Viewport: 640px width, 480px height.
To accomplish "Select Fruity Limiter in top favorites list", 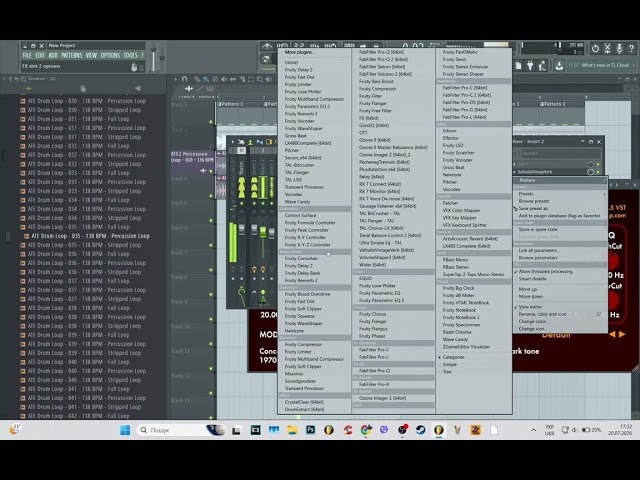I will point(298,84).
